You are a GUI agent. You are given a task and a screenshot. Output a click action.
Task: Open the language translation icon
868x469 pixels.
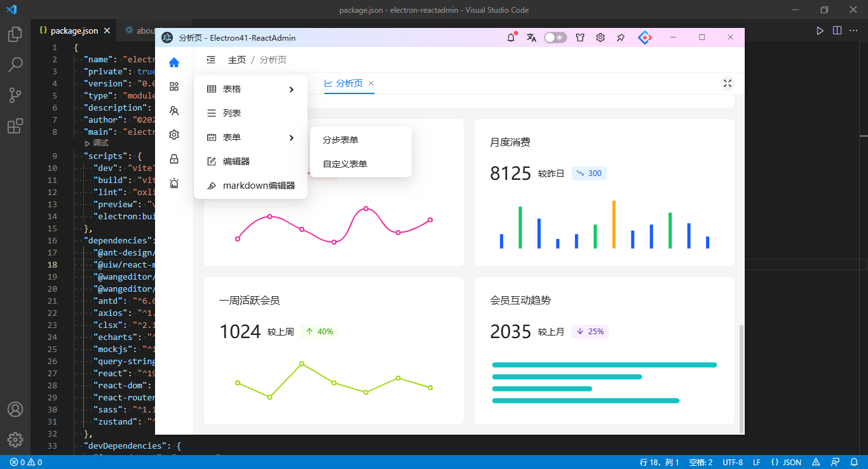pos(531,37)
